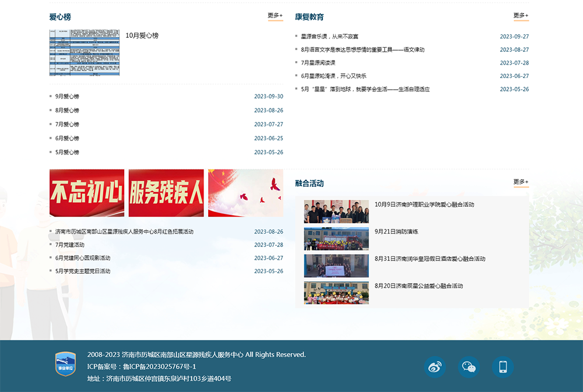Image resolution: width=583 pixels, height=392 pixels.
Task: Click the Weibo icon in footer
Action: point(434,367)
